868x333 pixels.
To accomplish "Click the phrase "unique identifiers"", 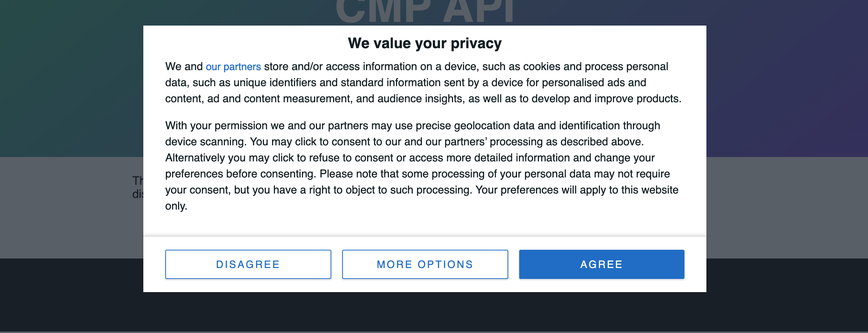I will click(x=275, y=83).
